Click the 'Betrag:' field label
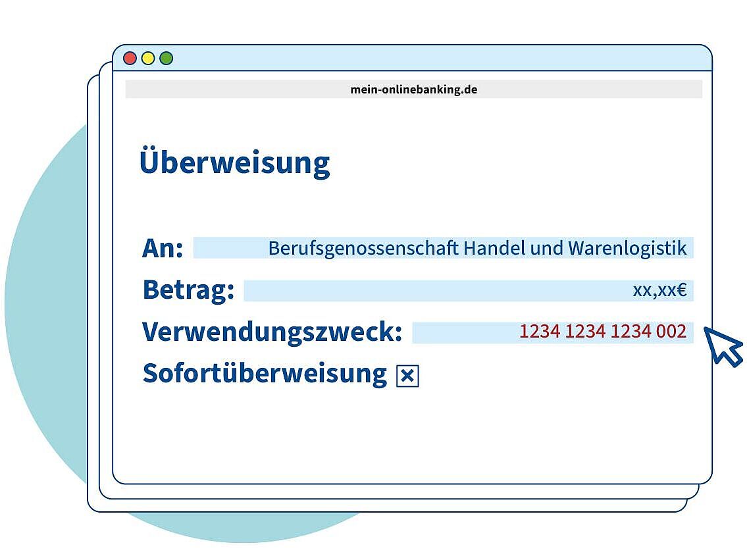 [x=188, y=290]
